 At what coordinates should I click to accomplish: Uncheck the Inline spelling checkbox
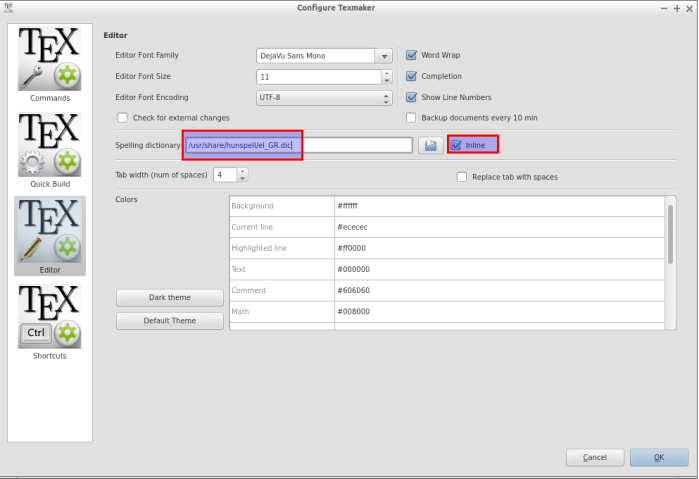click(x=457, y=146)
